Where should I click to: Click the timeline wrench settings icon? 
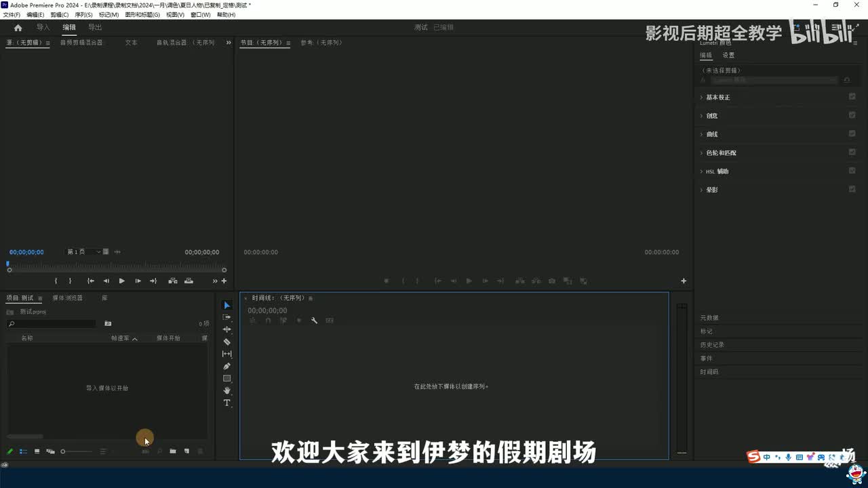[314, 320]
